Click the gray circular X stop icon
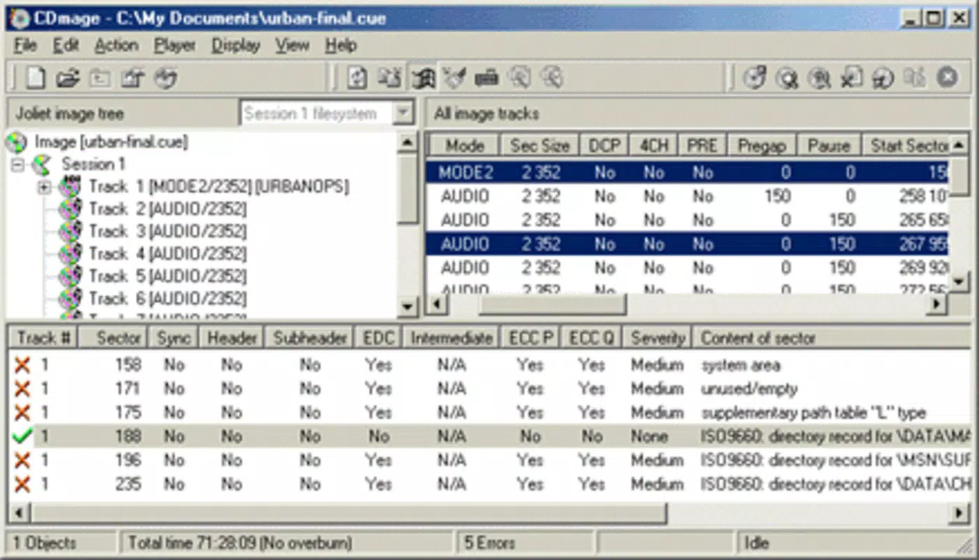 (947, 77)
